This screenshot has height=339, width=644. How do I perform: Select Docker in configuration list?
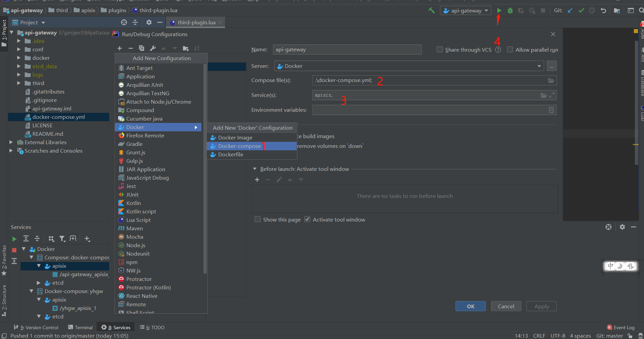(x=158, y=127)
